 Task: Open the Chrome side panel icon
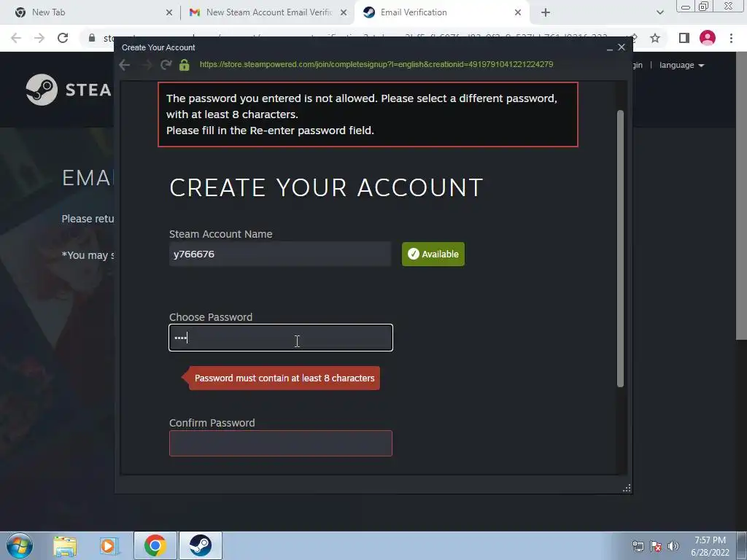(x=684, y=38)
